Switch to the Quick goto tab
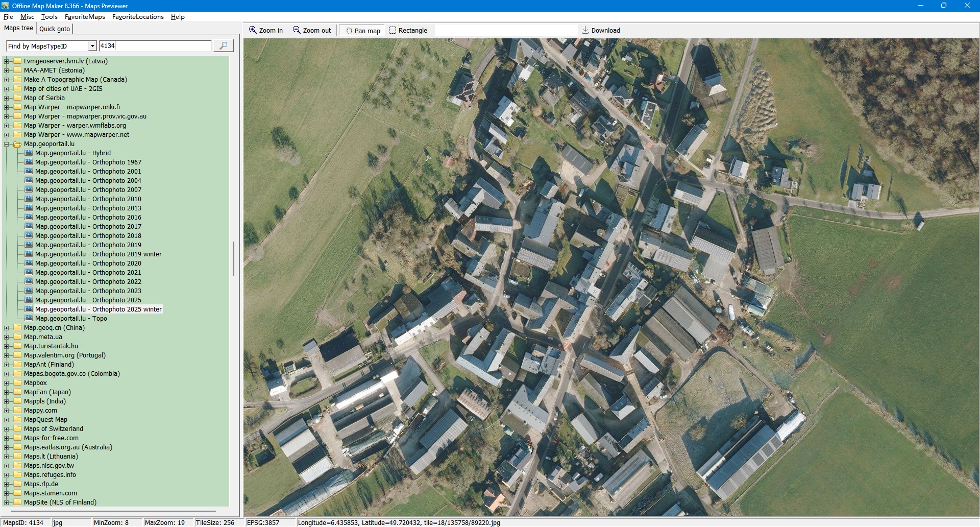This screenshot has width=980, height=527. click(55, 29)
